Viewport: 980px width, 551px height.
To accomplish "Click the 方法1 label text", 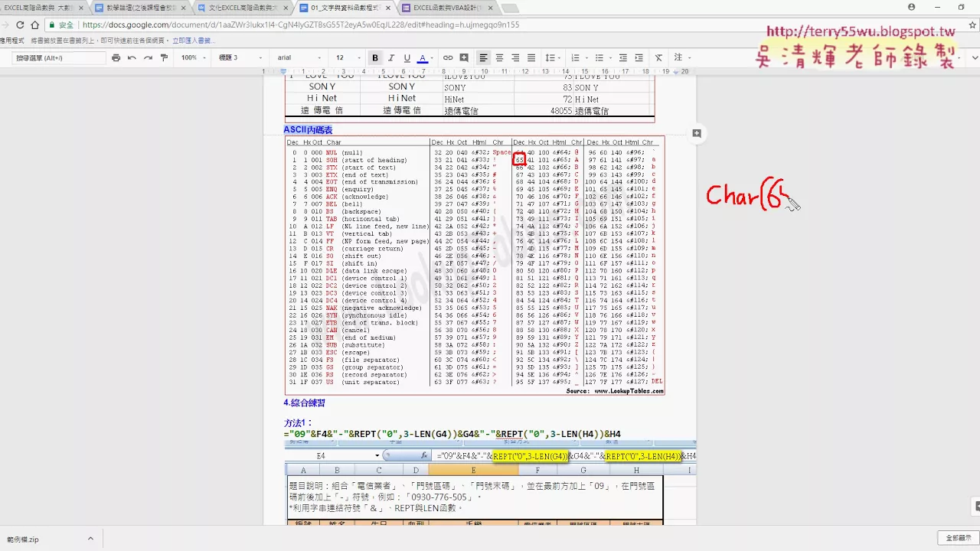I will 297,422.
